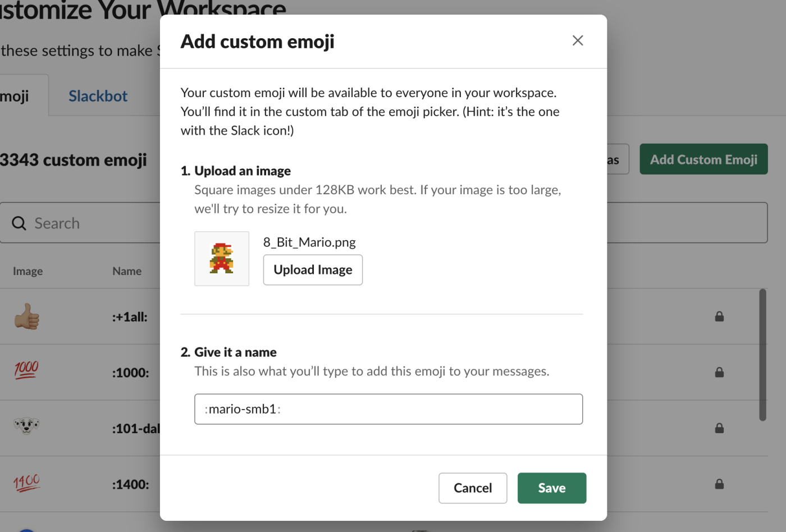Click the :1000: emoji image
This screenshot has width=786, height=532.
pos(26,370)
